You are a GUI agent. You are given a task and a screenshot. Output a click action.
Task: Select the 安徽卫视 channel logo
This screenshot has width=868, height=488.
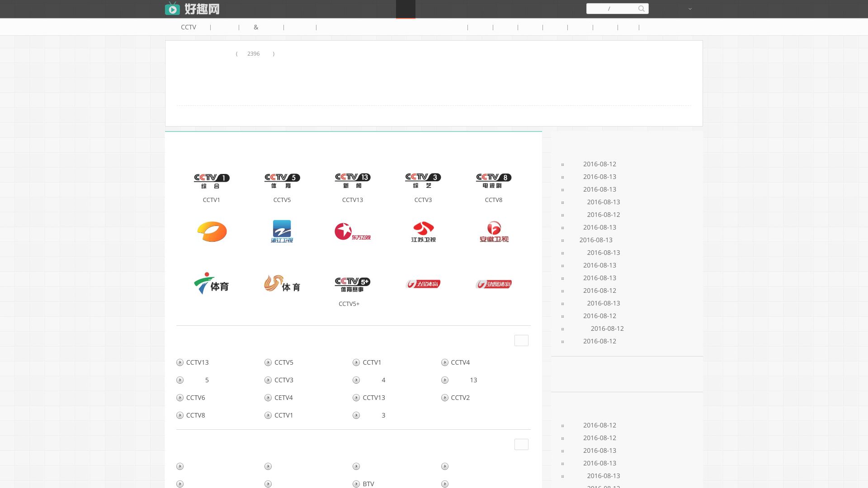pos(494,232)
